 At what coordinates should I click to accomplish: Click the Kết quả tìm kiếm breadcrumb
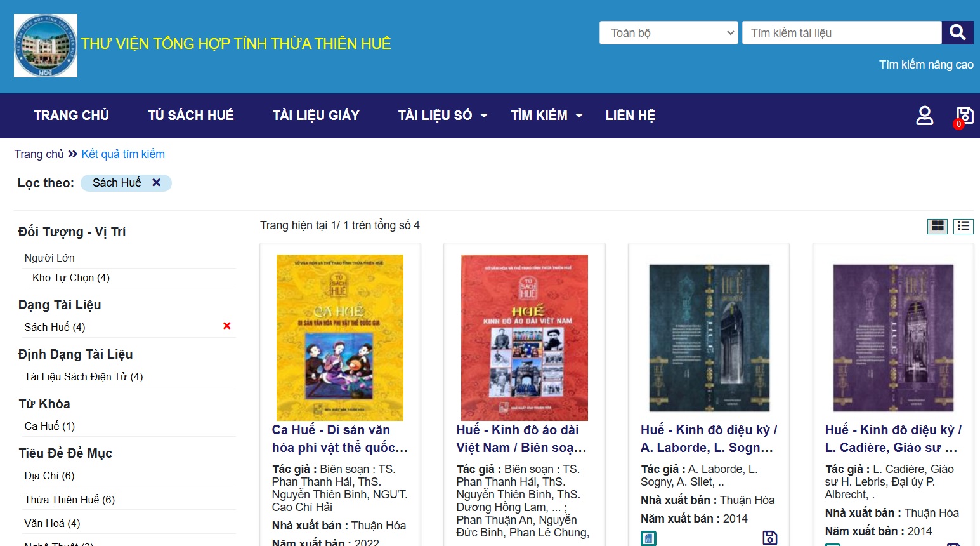click(x=123, y=154)
